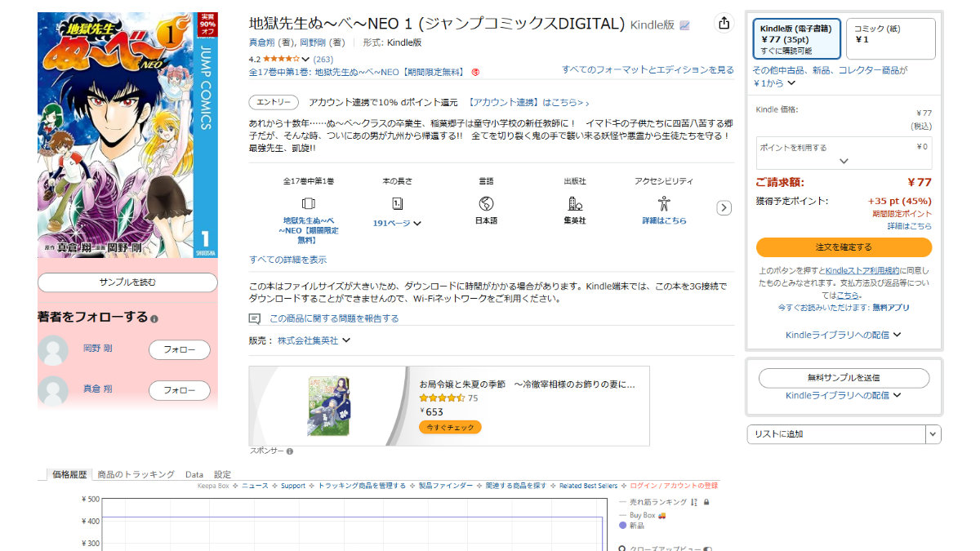Expand the rating breakdown chevron next to 4.2
The image size is (980, 551).
305,60
